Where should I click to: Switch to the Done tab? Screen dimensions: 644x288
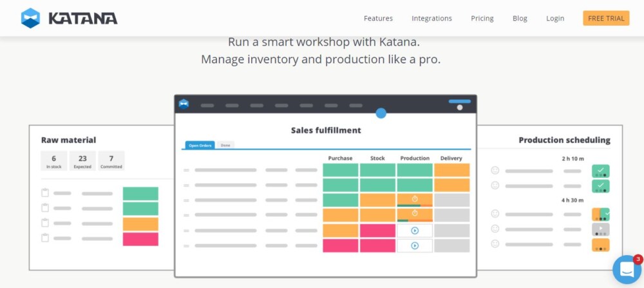click(x=225, y=146)
